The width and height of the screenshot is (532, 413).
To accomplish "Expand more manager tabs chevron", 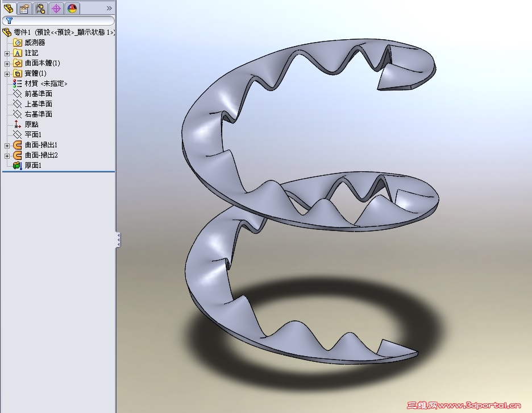I will (109, 8).
